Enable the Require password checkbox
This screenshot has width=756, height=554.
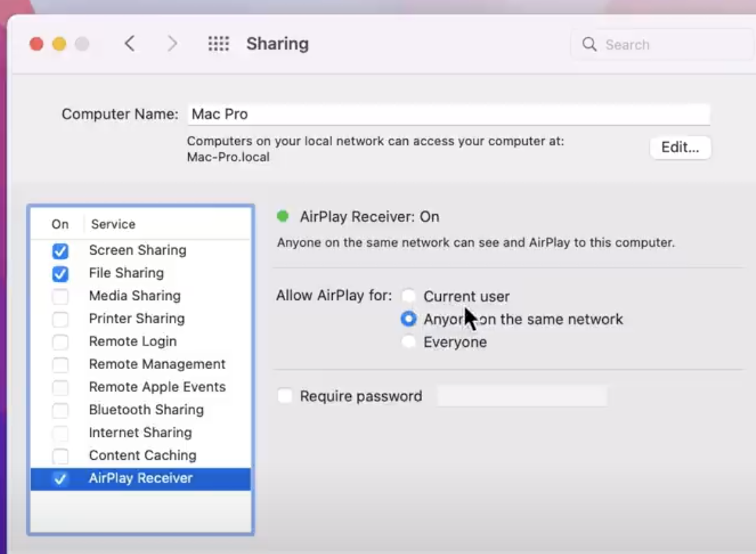(285, 396)
